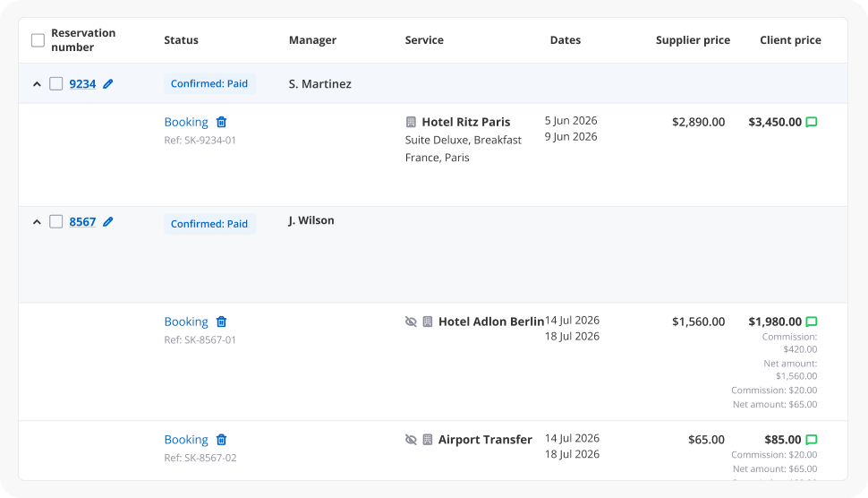Click the 5 Jun 2026 start date
This screenshot has height=498, width=868.
[571, 121]
